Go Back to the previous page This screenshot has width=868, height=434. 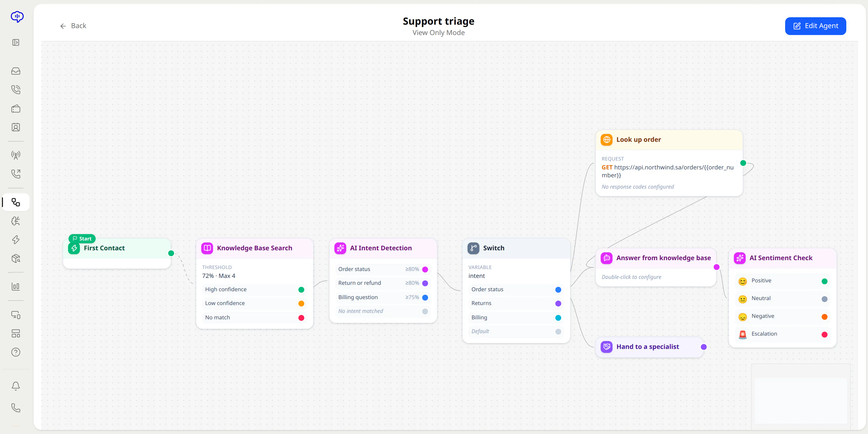coord(73,26)
